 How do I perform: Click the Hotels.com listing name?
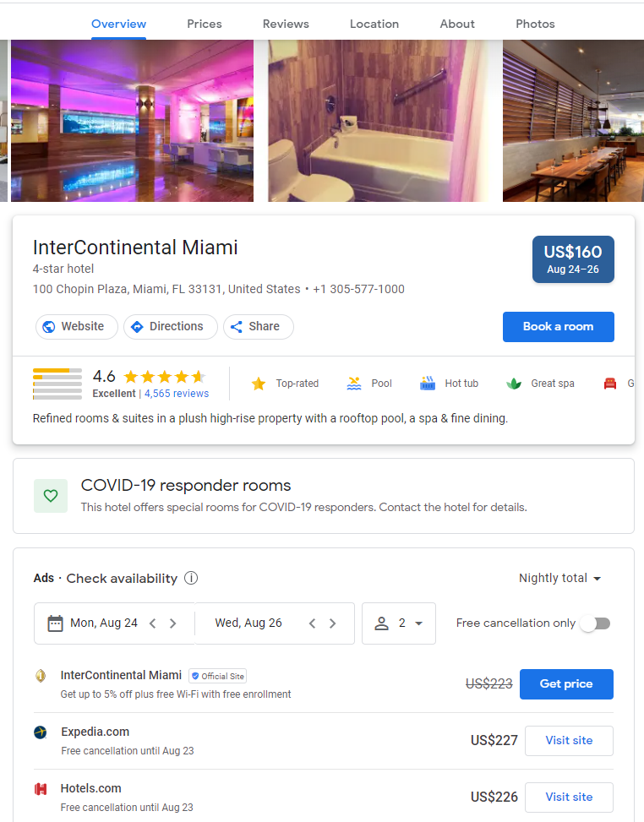pos(90,788)
